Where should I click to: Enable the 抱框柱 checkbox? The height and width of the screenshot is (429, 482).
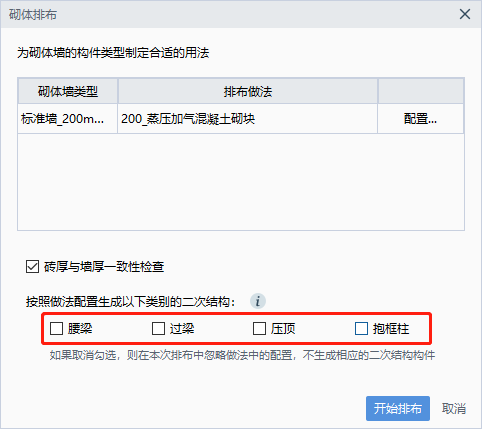pyautogui.click(x=361, y=328)
